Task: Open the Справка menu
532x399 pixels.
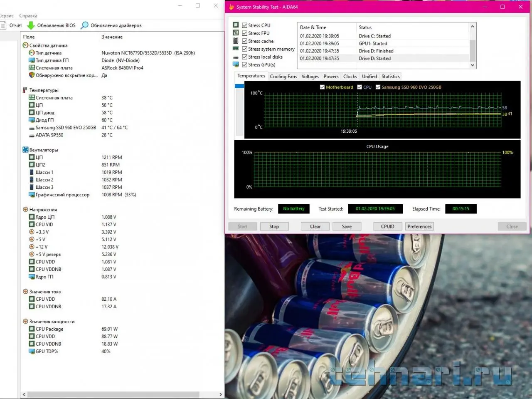Action: [28, 16]
